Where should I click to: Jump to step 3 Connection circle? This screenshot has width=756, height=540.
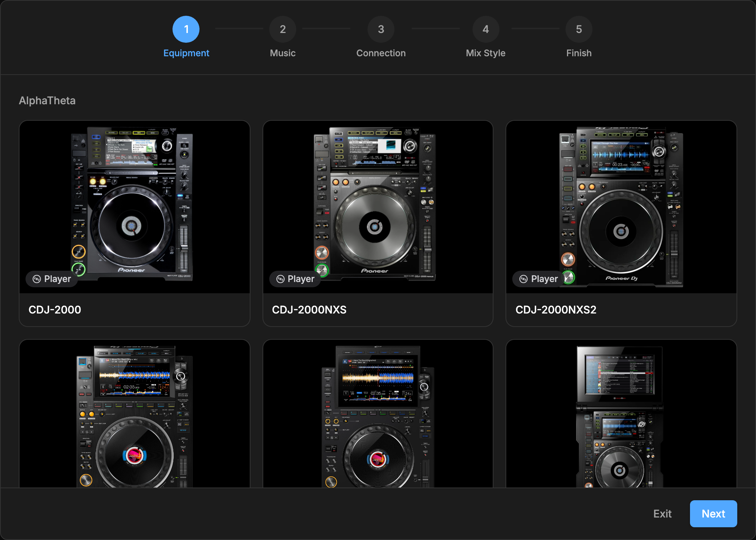381,29
